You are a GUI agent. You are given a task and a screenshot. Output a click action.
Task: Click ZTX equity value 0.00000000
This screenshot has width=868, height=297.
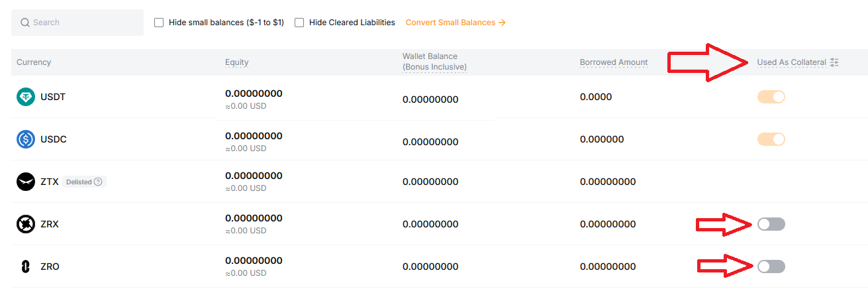254,176
